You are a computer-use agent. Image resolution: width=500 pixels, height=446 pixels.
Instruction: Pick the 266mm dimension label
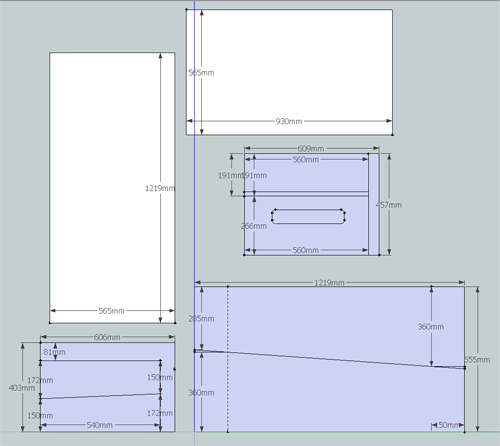click(x=254, y=226)
